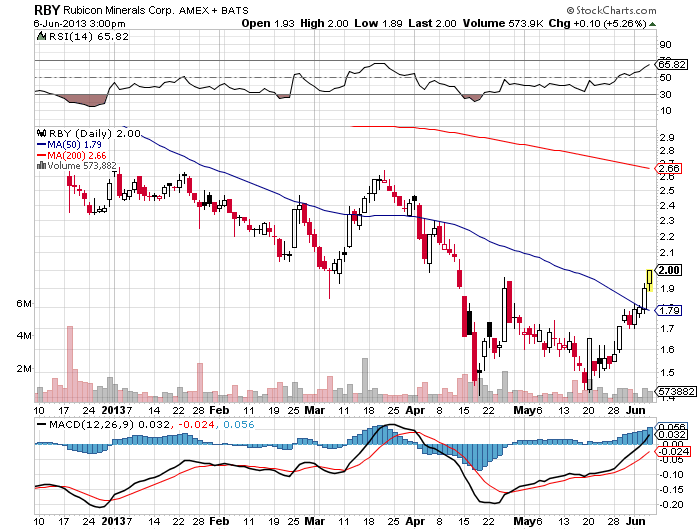Click the Jun label on price panel axis
700x530 pixels.
coord(636,410)
